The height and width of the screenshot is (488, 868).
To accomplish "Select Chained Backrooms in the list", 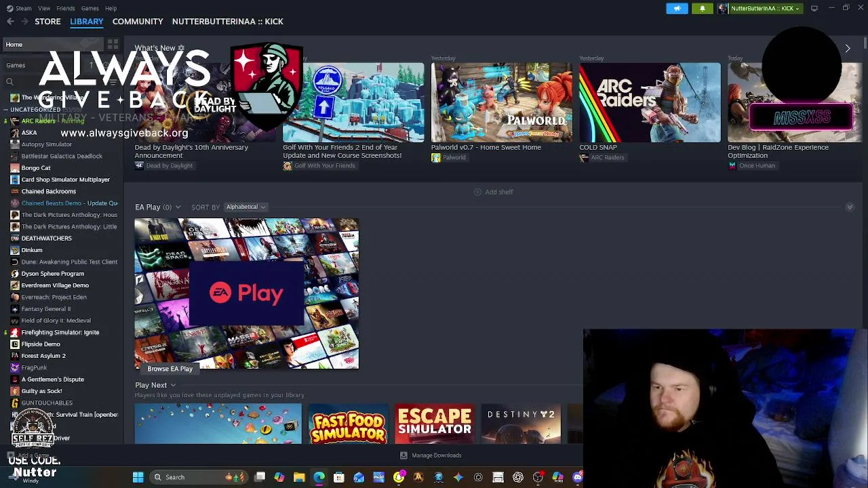I will 49,191.
